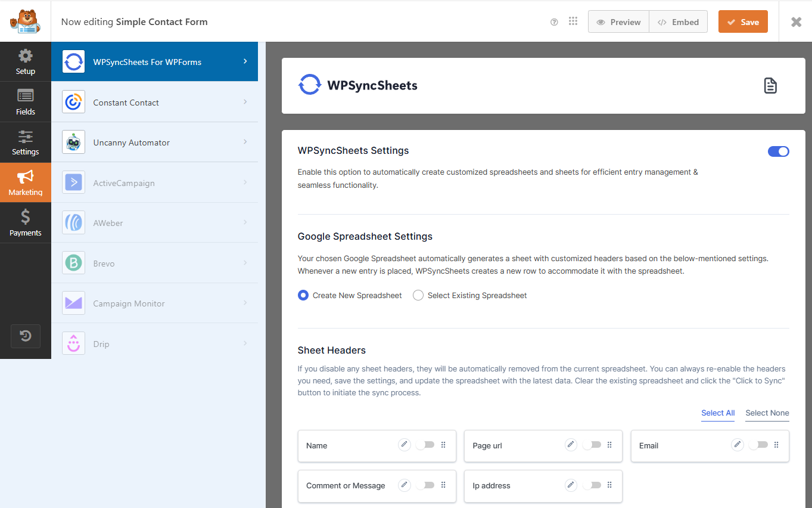Expand ActiveCampaign row chevron

click(x=245, y=182)
